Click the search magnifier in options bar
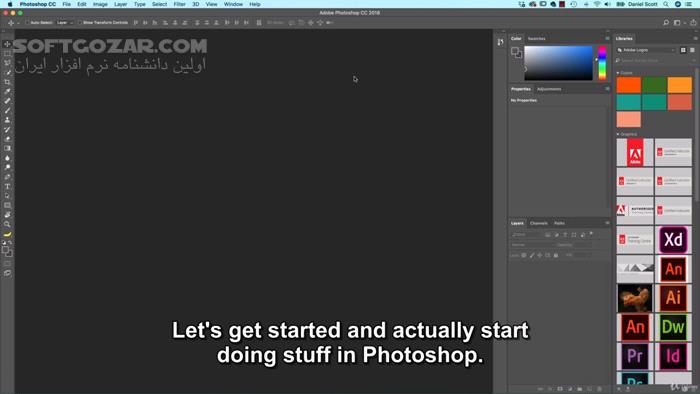 (666, 22)
